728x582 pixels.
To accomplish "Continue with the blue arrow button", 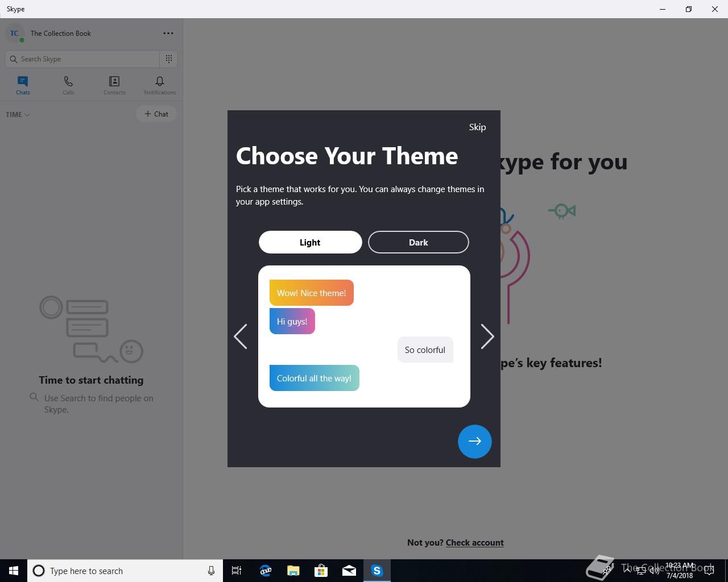I will (475, 441).
